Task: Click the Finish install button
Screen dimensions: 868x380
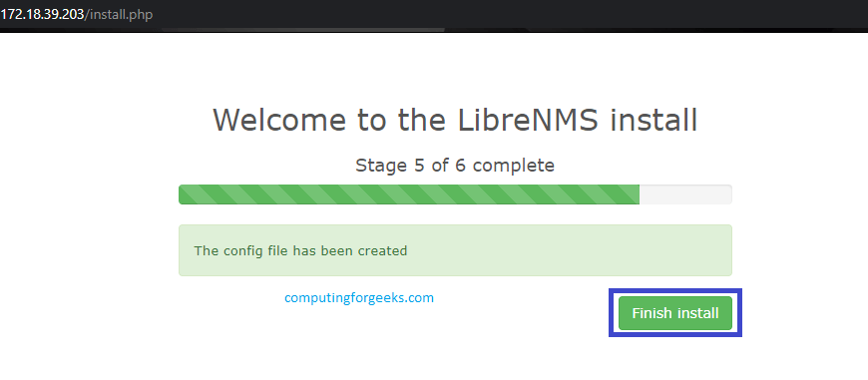Action: [x=675, y=313]
